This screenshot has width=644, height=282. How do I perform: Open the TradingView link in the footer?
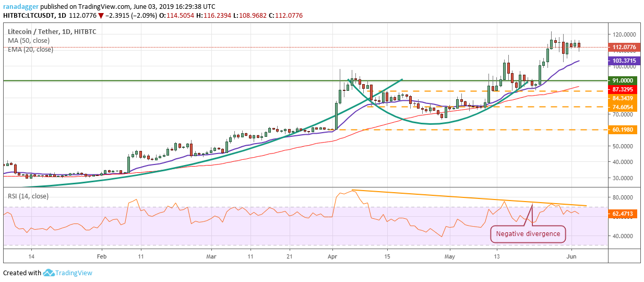pos(74,273)
